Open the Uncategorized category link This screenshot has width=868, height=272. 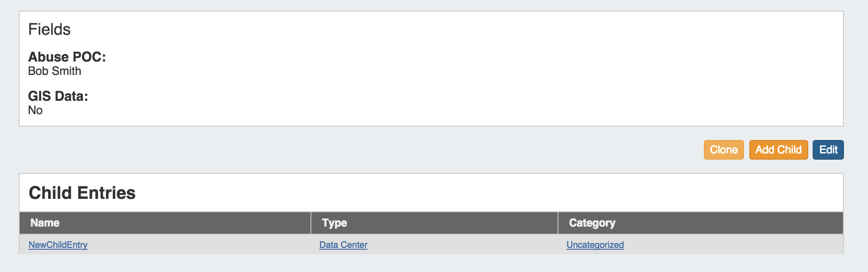pos(595,245)
